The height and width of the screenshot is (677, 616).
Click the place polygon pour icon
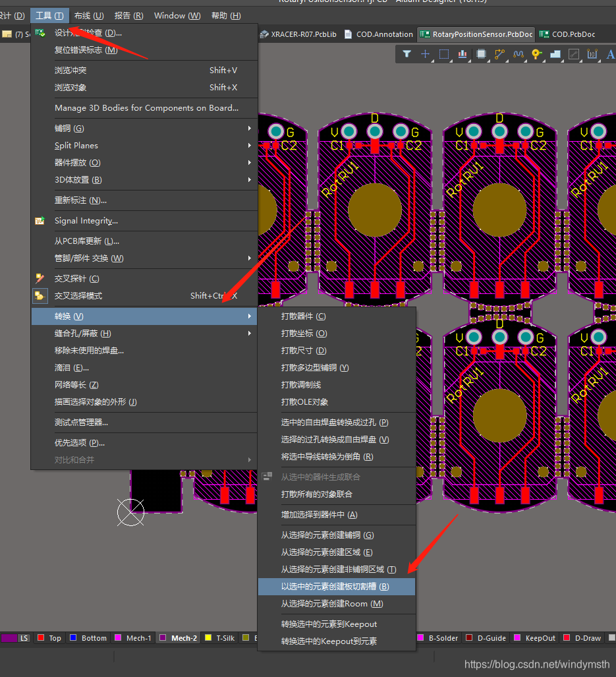555,54
